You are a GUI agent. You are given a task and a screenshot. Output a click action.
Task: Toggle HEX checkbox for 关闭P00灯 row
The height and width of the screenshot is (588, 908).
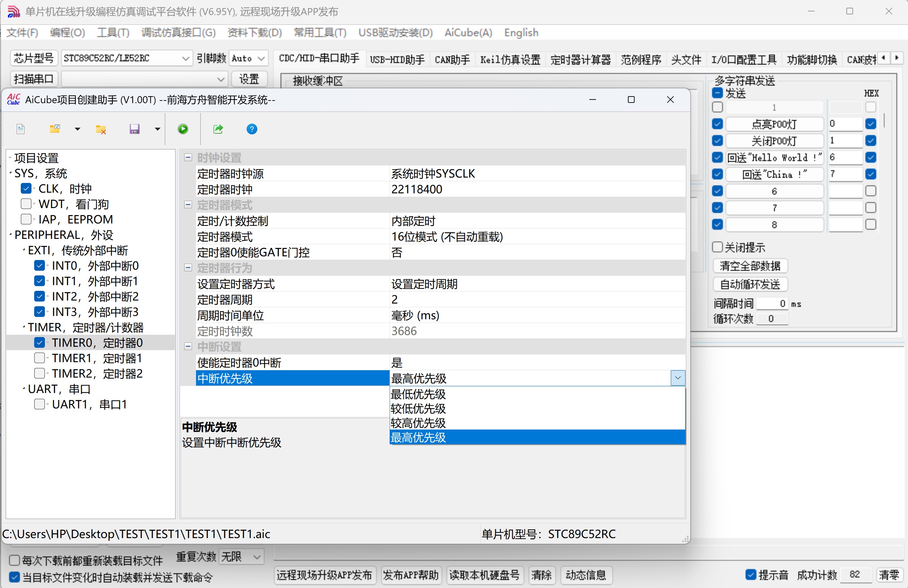click(x=870, y=140)
